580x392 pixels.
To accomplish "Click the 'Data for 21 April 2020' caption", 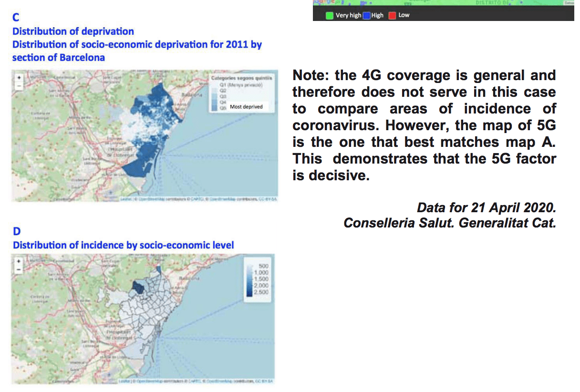I will (x=486, y=208).
